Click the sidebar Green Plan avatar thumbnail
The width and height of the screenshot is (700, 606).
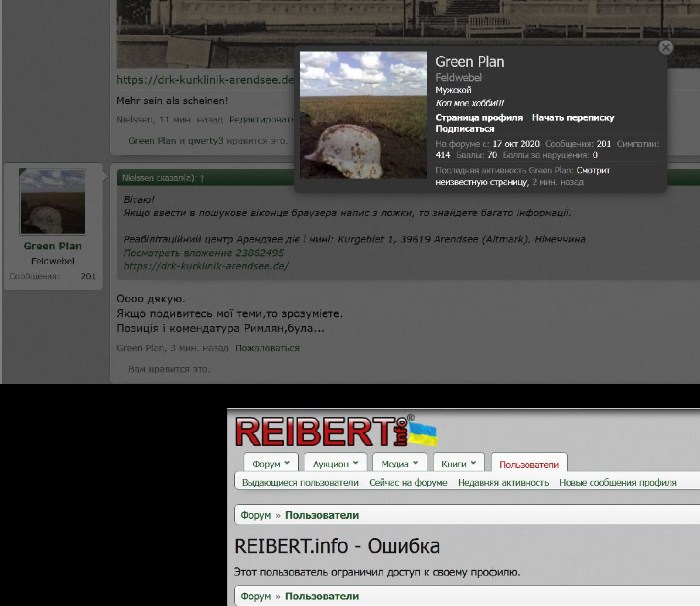53,202
